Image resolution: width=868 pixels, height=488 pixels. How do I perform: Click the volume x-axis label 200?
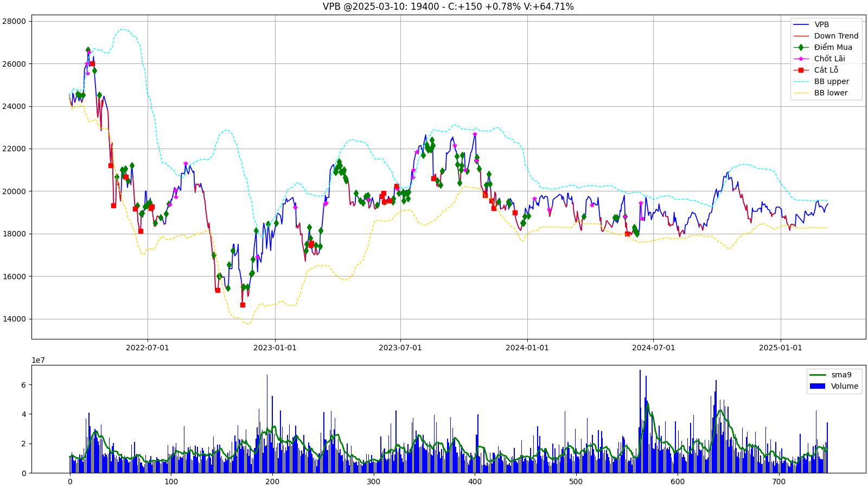272,481
